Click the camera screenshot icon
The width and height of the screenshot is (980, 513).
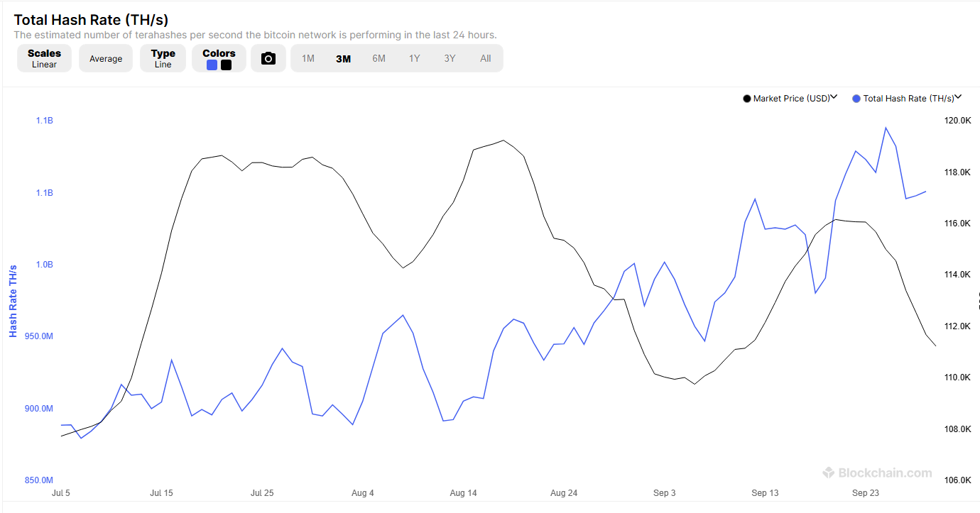click(268, 58)
